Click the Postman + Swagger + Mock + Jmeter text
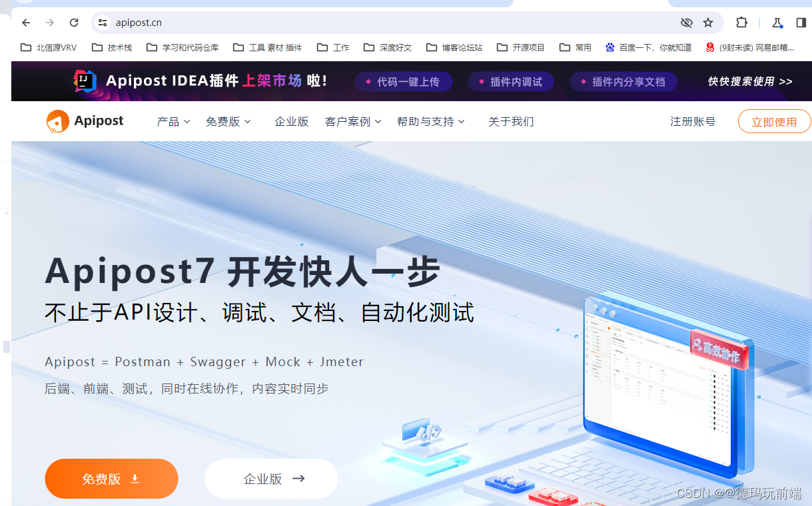The width and height of the screenshot is (812, 506). point(239,362)
